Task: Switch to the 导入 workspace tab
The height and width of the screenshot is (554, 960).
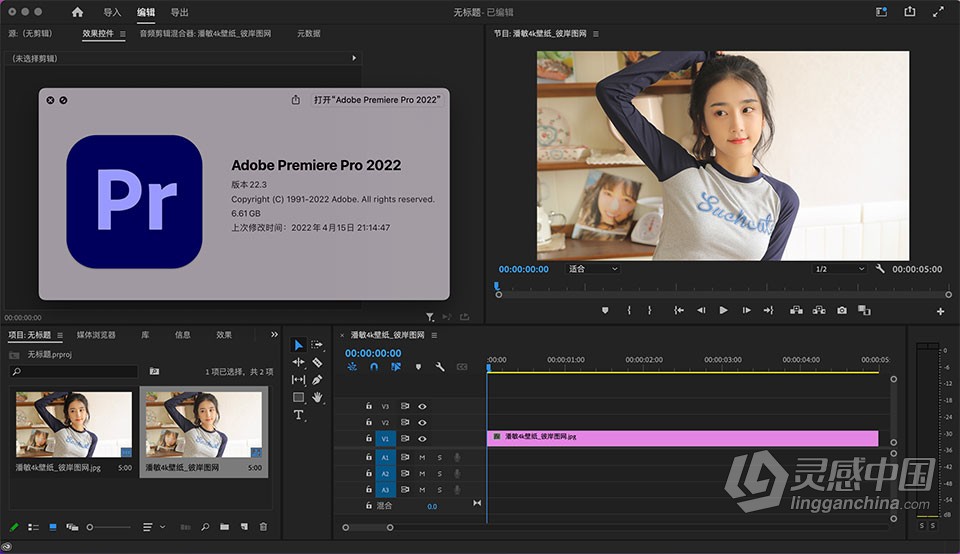Action: 112,12
